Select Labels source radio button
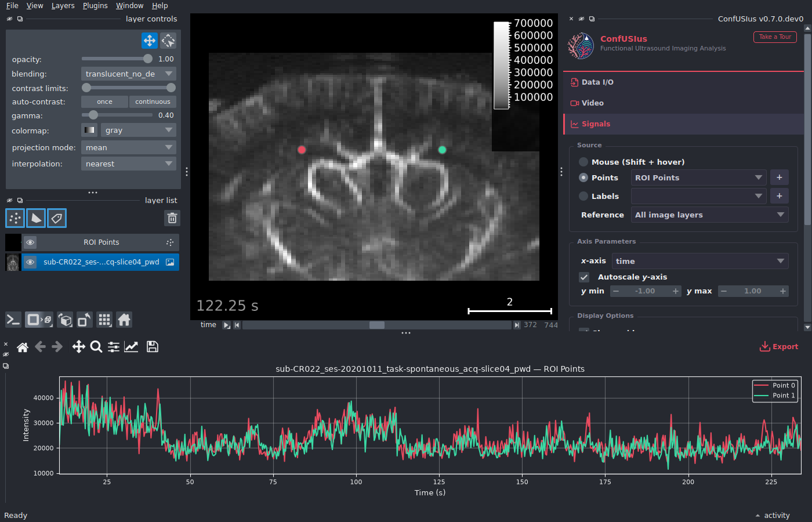 pos(583,196)
